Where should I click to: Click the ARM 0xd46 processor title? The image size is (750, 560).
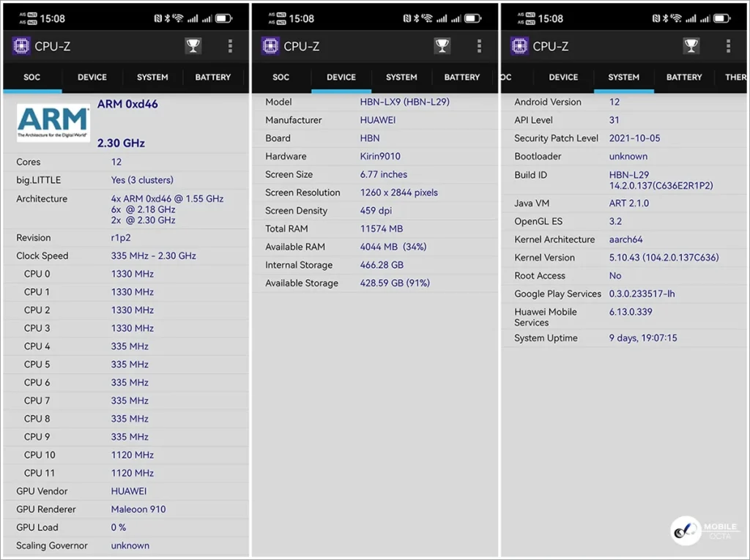point(127,104)
